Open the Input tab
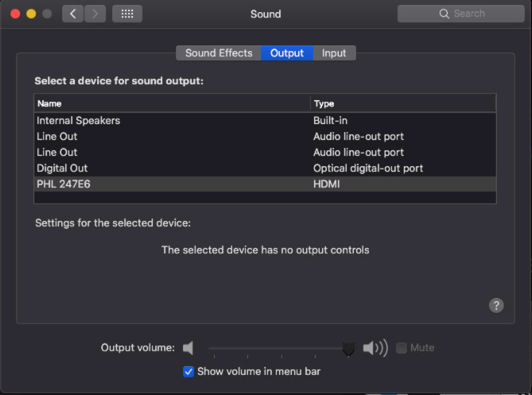The width and height of the screenshot is (532, 395). [334, 53]
